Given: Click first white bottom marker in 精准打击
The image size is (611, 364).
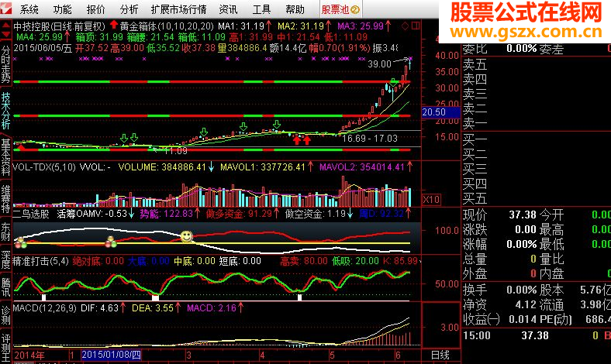Looking at the screenshot, I should (x=43, y=297).
